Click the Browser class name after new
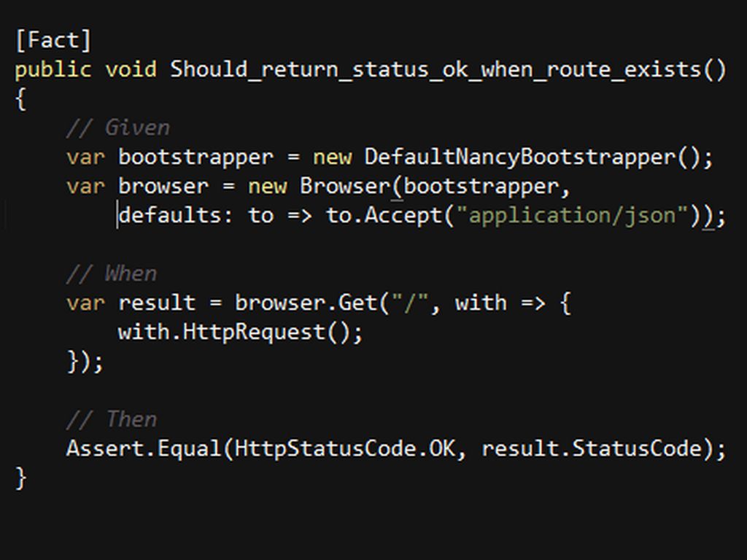 tap(345, 186)
